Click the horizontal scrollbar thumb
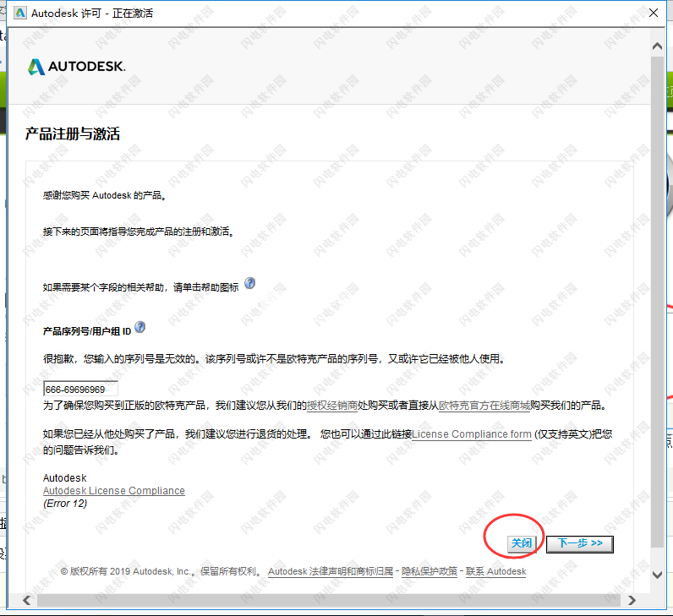Viewport: 673px width, 616px height. pyautogui.click(x=328, y=600)
